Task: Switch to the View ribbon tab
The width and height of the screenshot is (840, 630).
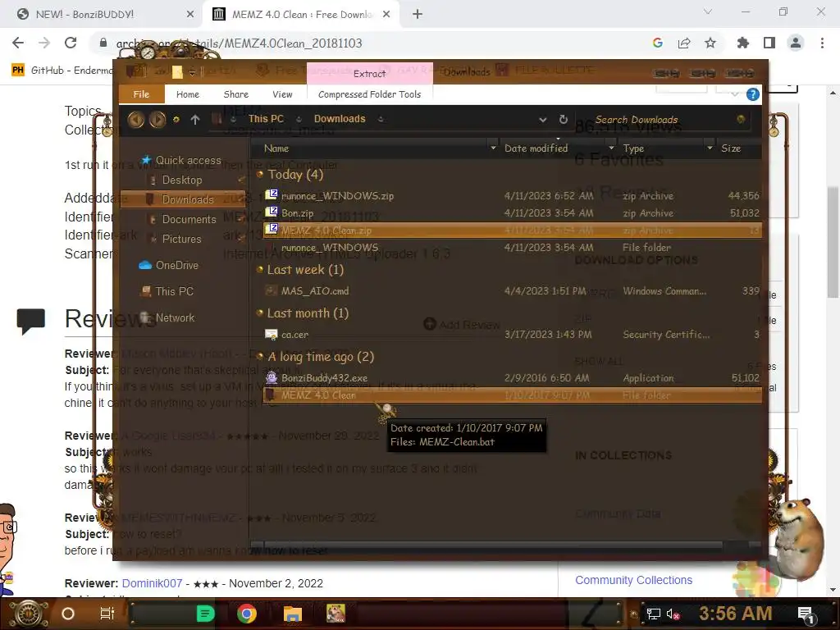Action: click(x=282, y=94)
